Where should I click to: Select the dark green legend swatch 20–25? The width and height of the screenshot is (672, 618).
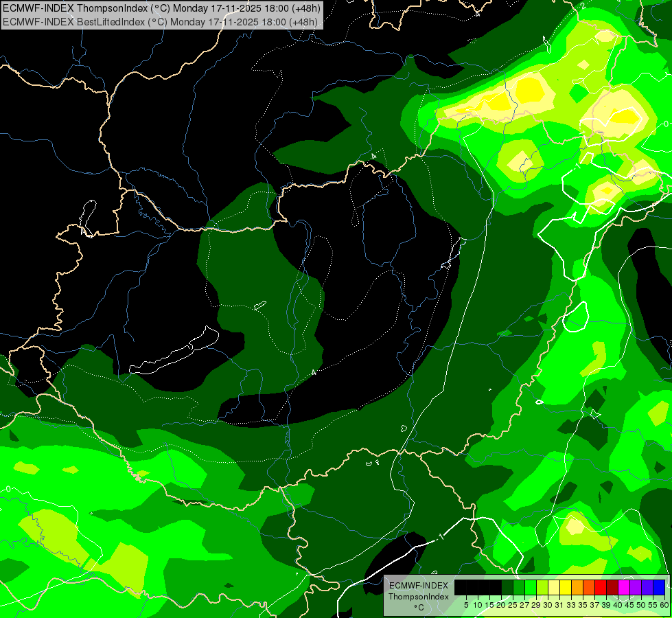pyautogui.click(x=507, y=587)
